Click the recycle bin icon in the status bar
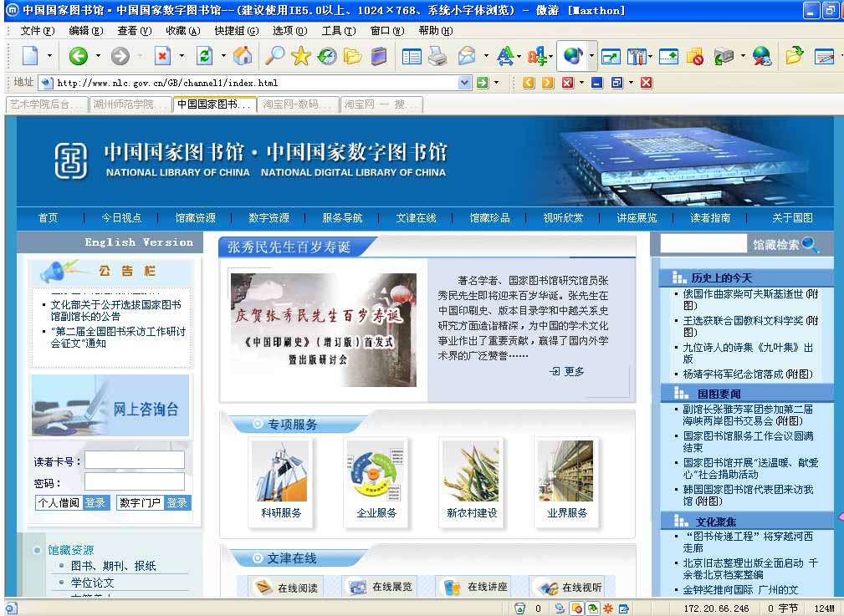Viewport: 844px width, 616px height. point(519,608)
